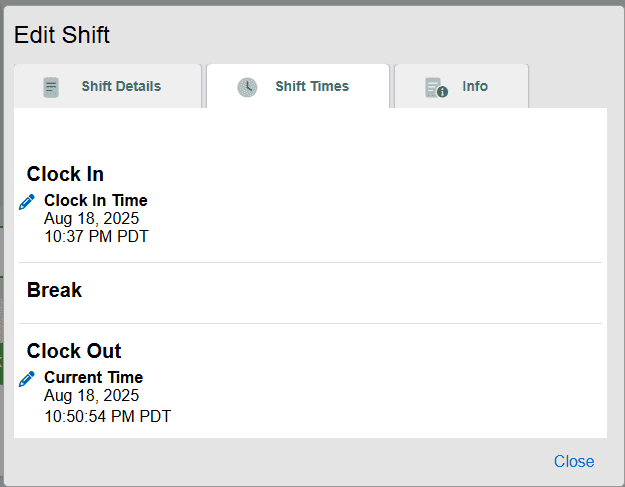Click the Clock In Time label

(96, 201)
